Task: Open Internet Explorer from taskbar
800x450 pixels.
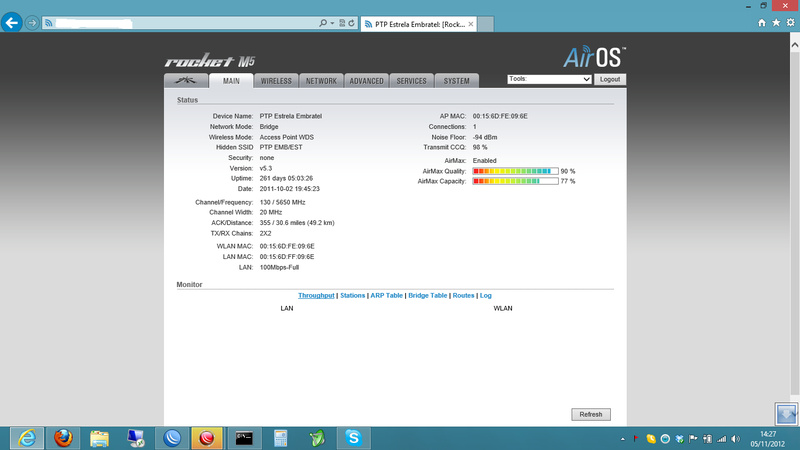Action: point(27,438)
